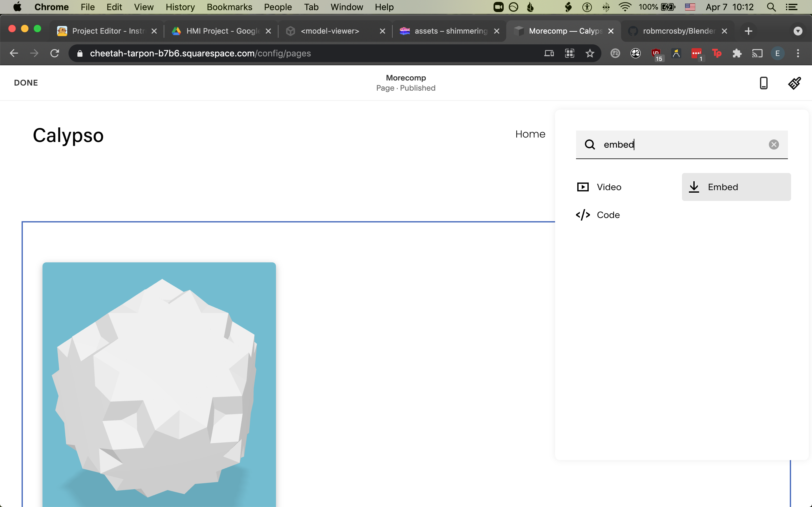The image size is (812, 507).
Task: Click the pencil/edit icon top right
Action: [x=795, y=82]
